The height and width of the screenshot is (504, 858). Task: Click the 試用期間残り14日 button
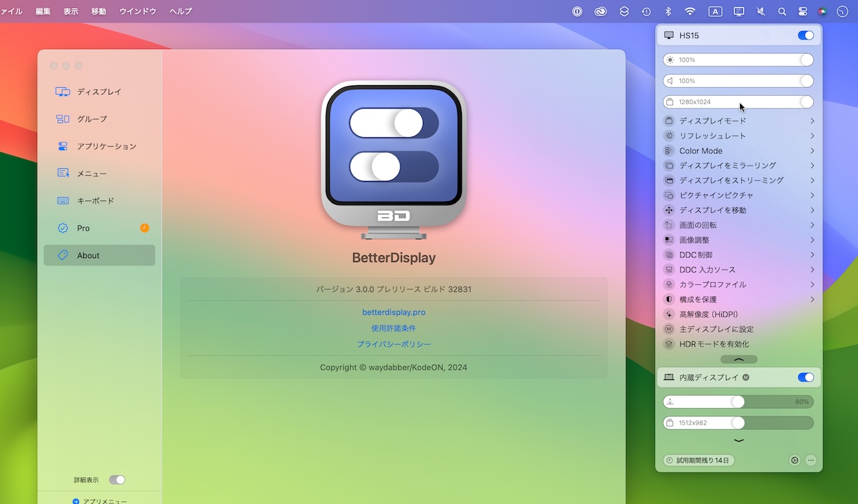[x=698, y=460]
